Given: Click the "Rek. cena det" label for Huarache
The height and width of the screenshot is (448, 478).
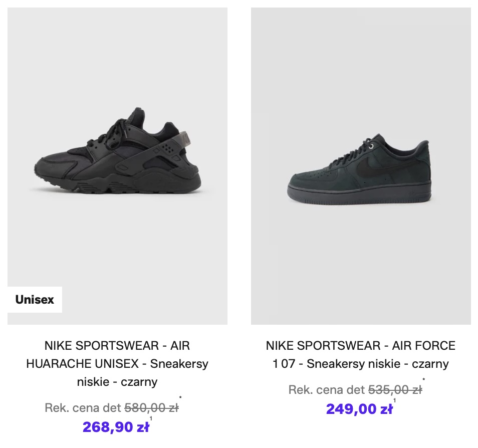Looking at the screenshot, I should [83, 408].
